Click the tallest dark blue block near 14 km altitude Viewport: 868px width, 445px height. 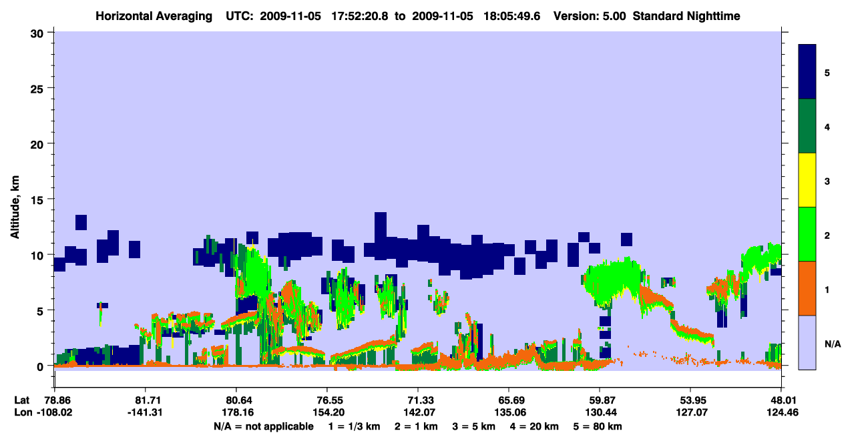coord(381,236)
